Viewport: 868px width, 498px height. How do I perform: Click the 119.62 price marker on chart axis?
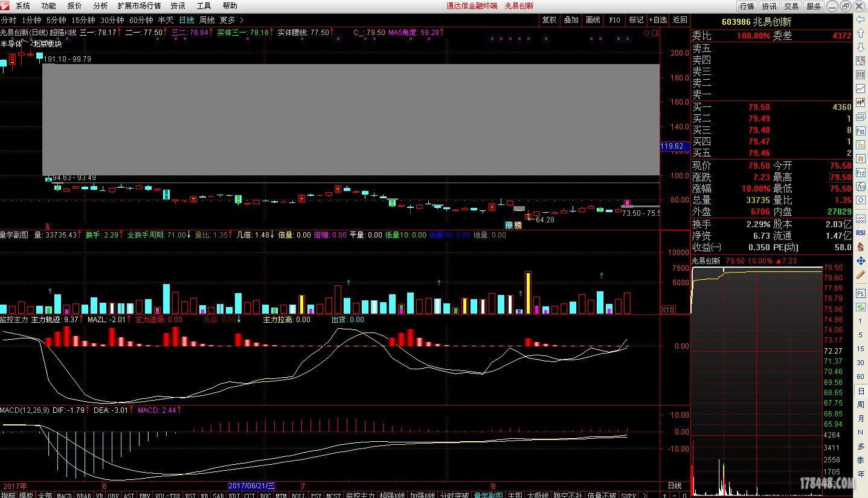pos(675,146)
